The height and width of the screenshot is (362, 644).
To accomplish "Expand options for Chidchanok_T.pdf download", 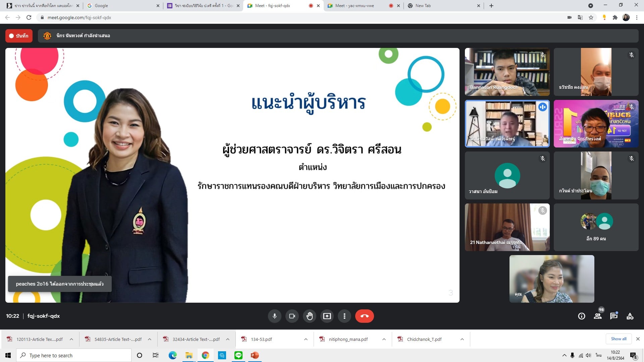I will point(462,339).
